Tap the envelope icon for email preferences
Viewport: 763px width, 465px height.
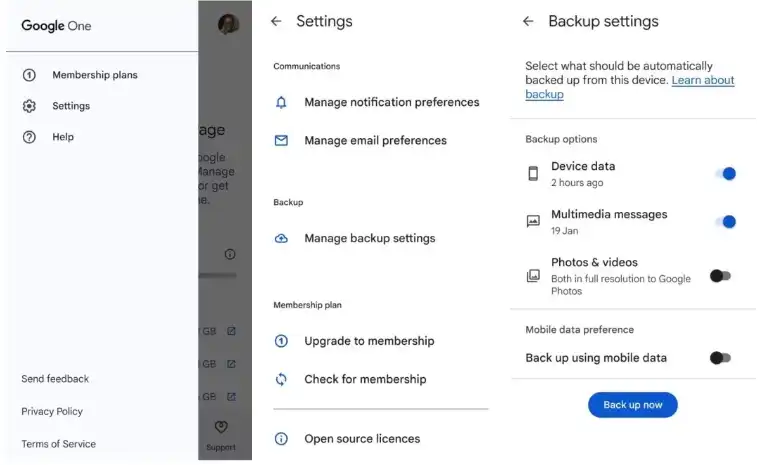[x=281, y=141]
